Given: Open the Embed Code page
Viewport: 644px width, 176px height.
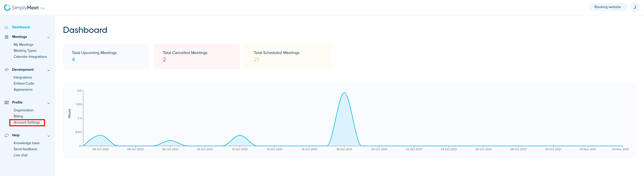Looking at the screenshot, I should click(24, 84).
